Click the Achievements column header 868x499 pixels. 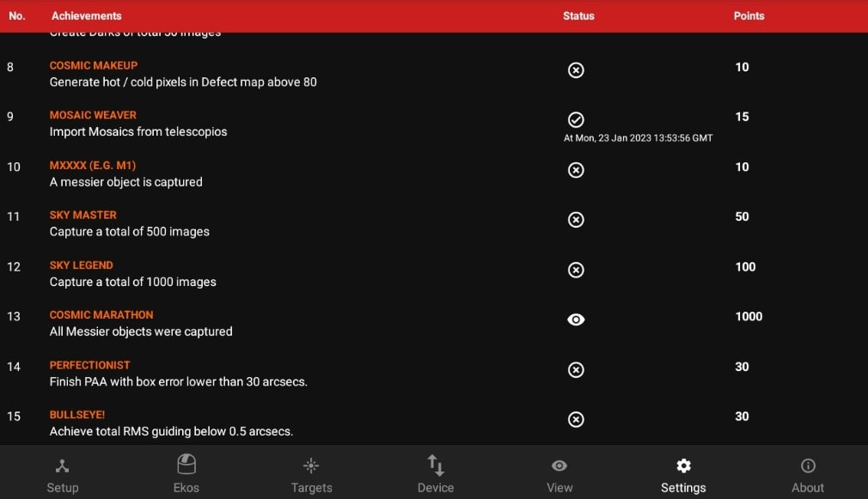tap(86, 16)
